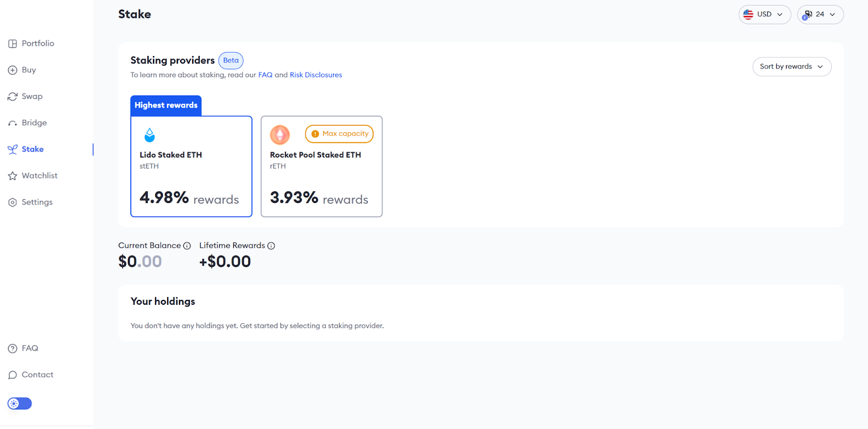The width and height of the screenshot is (868, 429).
Task: Show Current Balance info tooltip icon
Action: [187, 246]
